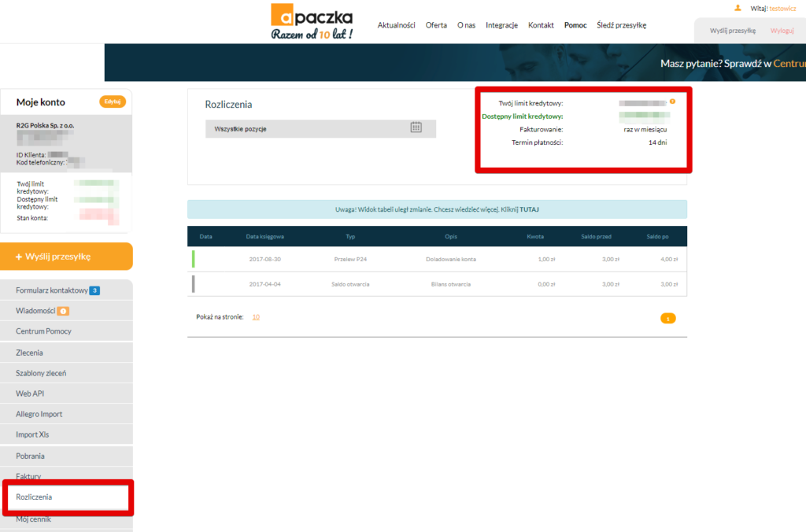The width and height of the screenshot is (806, 532).
Task: Open the Wszystkie pozycje filter field
Action: (x=307, y=128)
